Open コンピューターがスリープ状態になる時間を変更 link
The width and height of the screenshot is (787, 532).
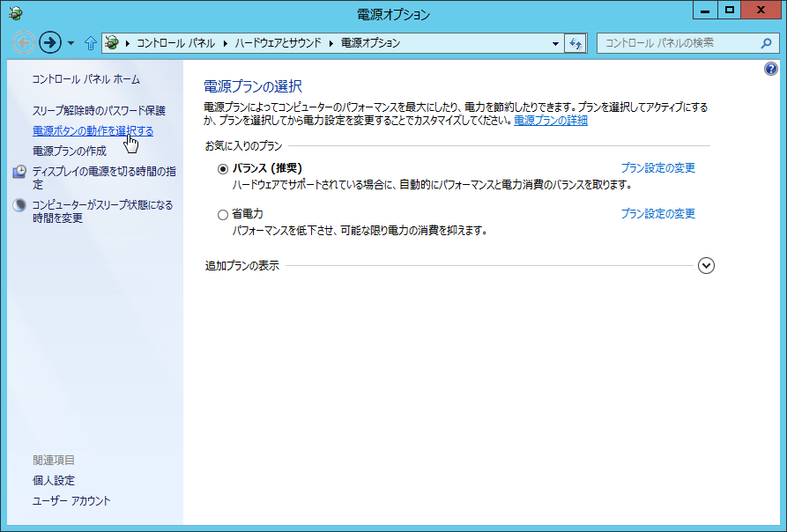pos(102,211)
